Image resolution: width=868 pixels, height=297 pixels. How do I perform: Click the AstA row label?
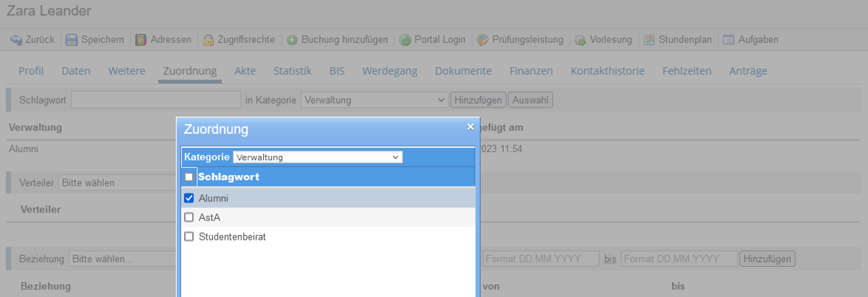pyautogui.click(x=210, y=217)
